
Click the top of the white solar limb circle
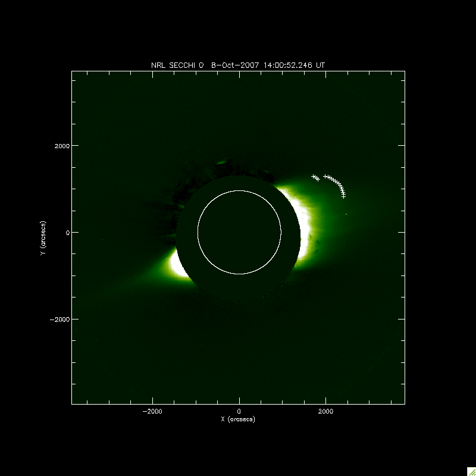pos(239,191)
